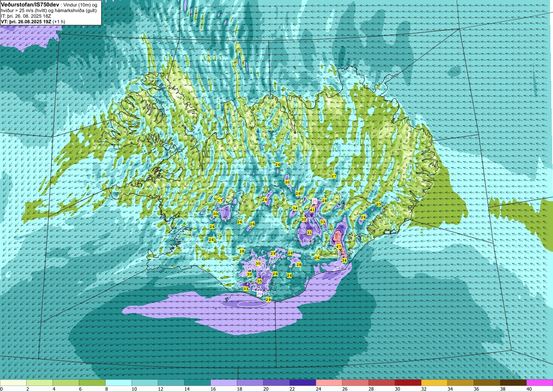Pick the light teal 10–12 legend swatch

point(145,383)
